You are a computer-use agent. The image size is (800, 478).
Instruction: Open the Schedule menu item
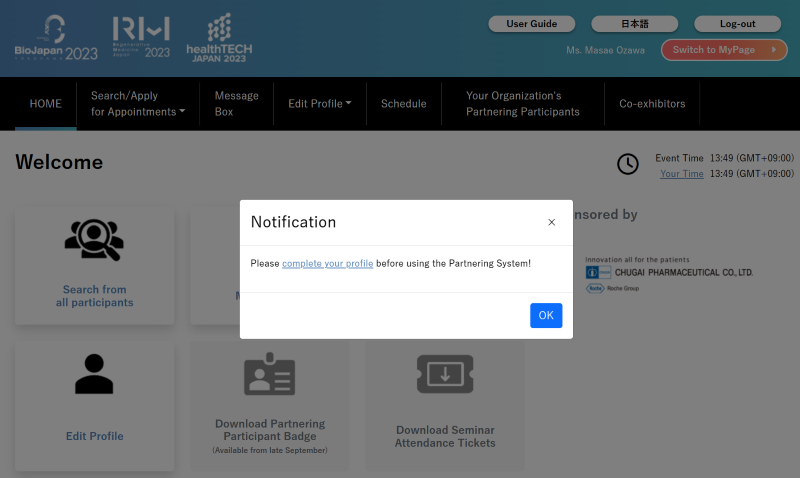(x=404, y=104)
